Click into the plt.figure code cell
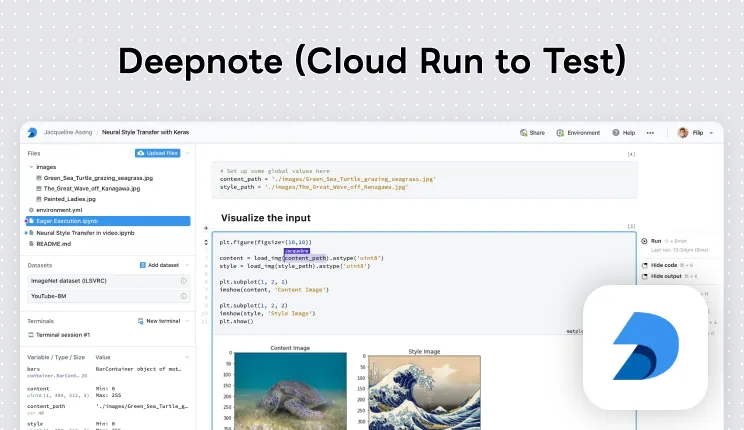Image resolution: width=744 pixels, height=430 pixels. click(x=424, y=283)
